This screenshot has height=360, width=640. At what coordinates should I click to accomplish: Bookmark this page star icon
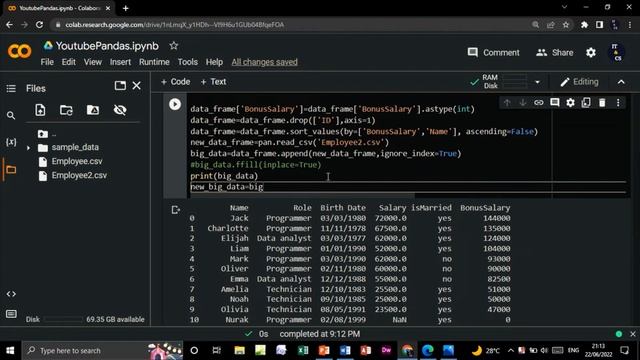(566, 25)
